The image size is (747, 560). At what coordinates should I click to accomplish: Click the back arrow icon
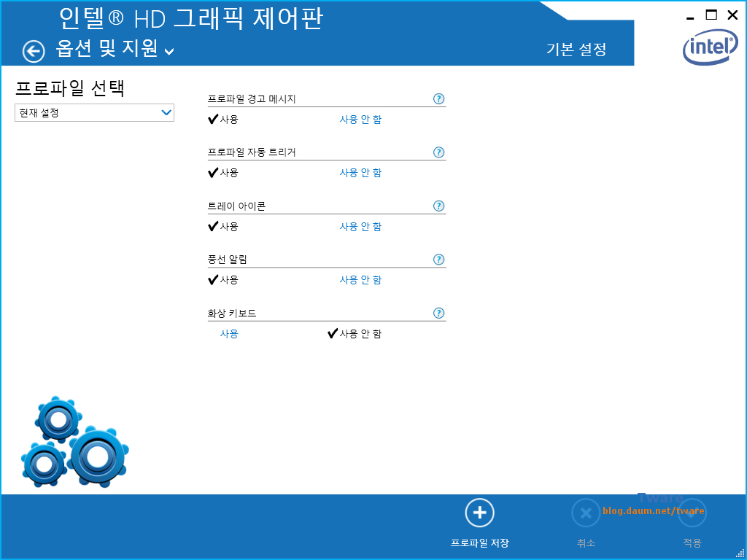point(34,51)
